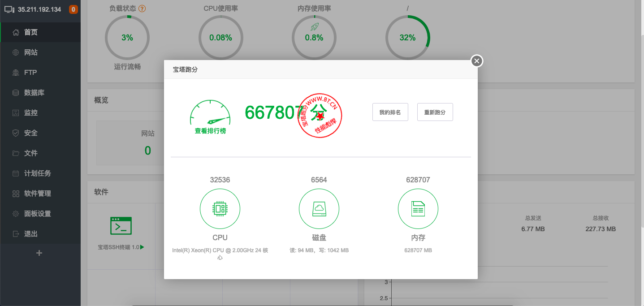This screenshot has width=644, height=306.
Task: Click the CPU chip icon in the dialog
Action: click(x=220, y=209)
